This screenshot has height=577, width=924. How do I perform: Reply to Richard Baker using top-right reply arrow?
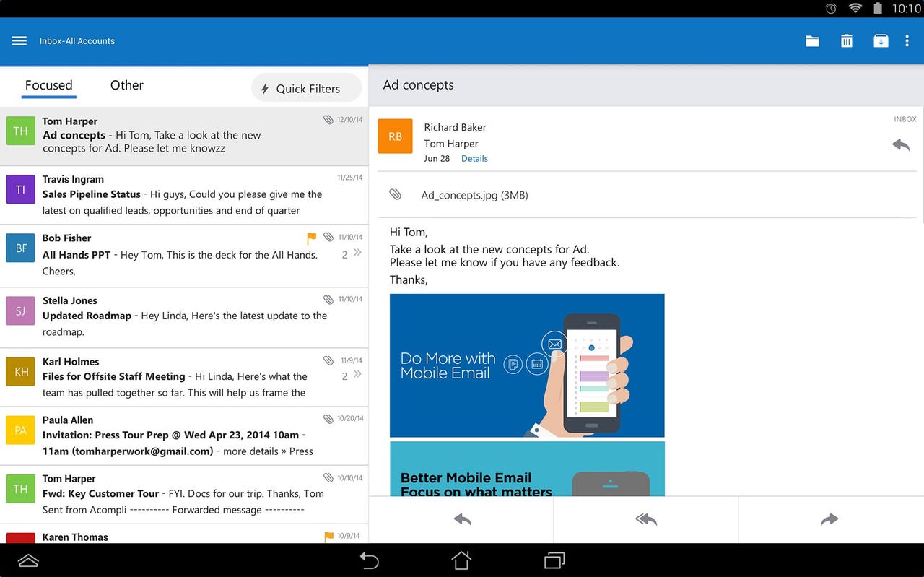[x=900, y=144]
